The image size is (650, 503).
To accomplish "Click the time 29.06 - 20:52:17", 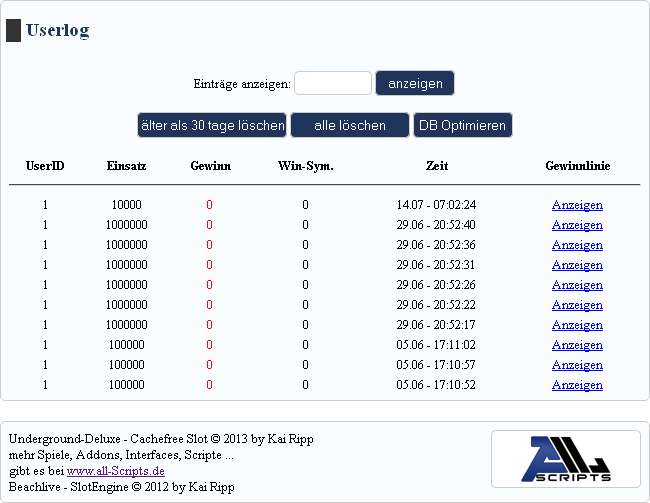I will [436, 325].
